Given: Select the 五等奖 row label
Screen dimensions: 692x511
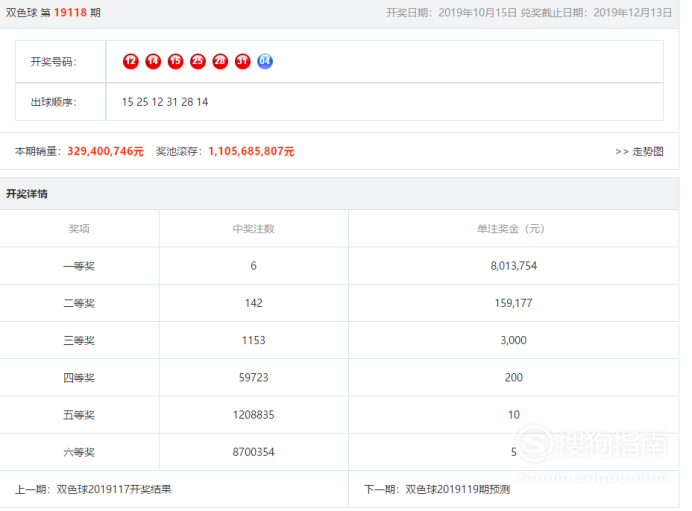Looking at the screenshot, I should point(79,415).
